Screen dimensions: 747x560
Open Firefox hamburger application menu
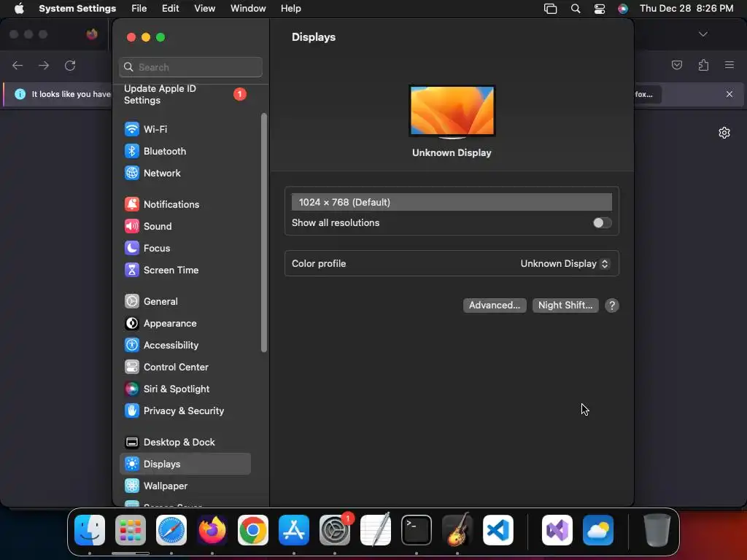(729, 65)
